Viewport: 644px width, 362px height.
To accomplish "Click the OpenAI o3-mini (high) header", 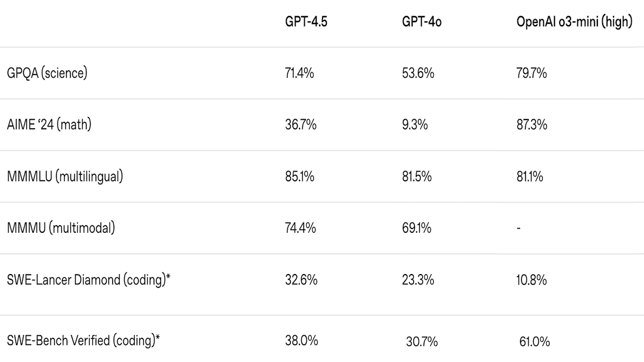I will [574, 23].
